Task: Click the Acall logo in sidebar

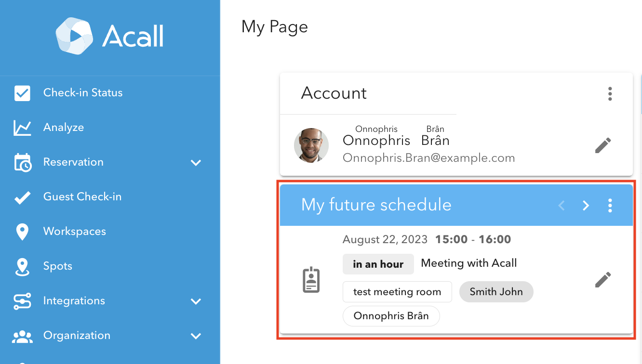Action: [x=110, y=36]
